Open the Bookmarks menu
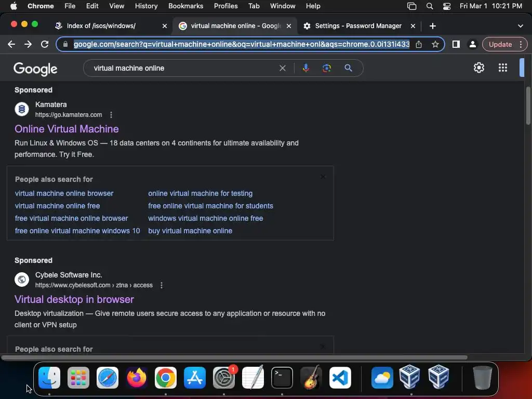Image resolution: width=532 pixels, height=399 pixels. (x=185, y=6)
